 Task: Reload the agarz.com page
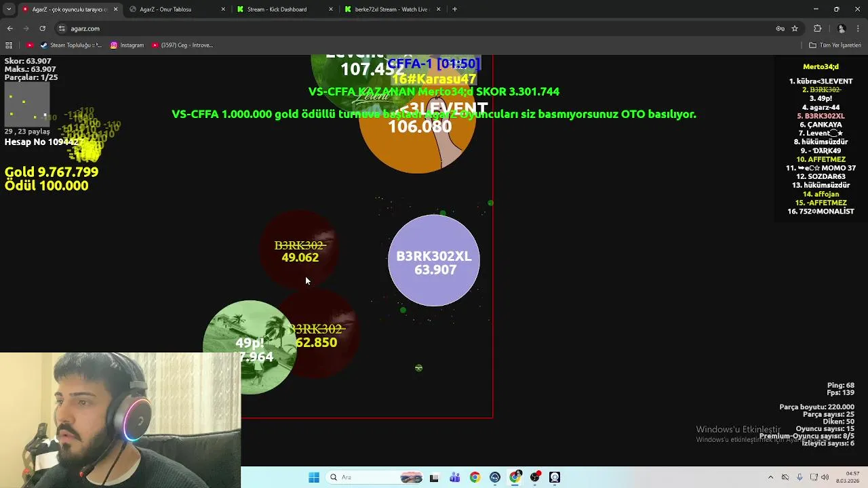[x=42, y=28]
